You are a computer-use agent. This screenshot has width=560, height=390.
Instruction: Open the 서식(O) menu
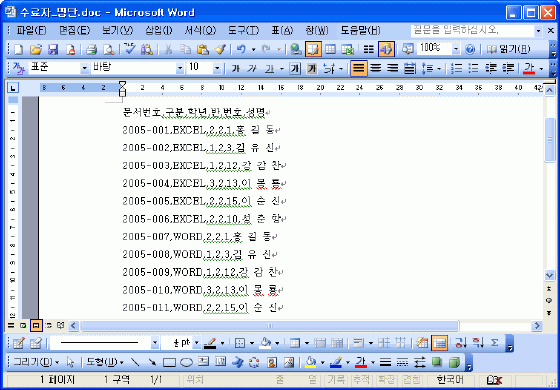pos(200,31)
